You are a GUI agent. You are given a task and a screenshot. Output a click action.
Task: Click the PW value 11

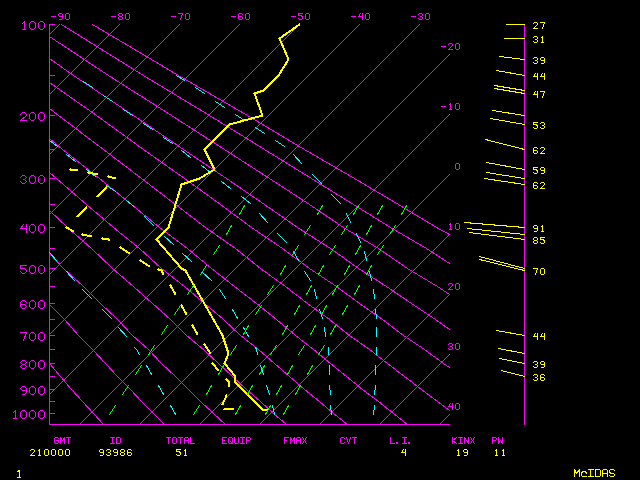pos(498,453)
